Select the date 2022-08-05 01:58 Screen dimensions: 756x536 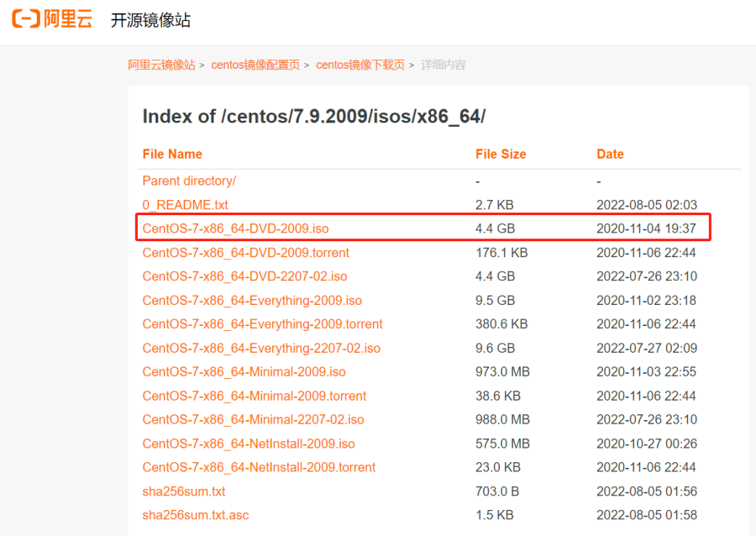click(647, 515)
